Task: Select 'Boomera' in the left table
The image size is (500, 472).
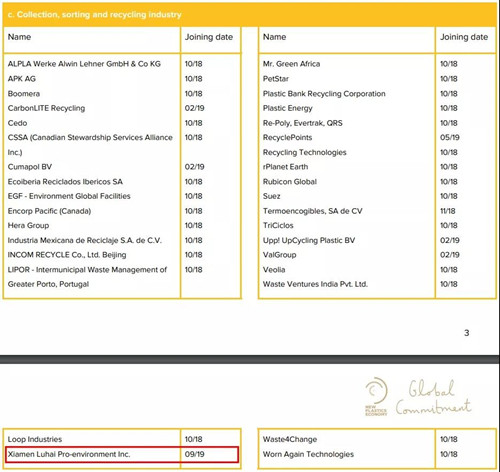Action: (24, 94)
